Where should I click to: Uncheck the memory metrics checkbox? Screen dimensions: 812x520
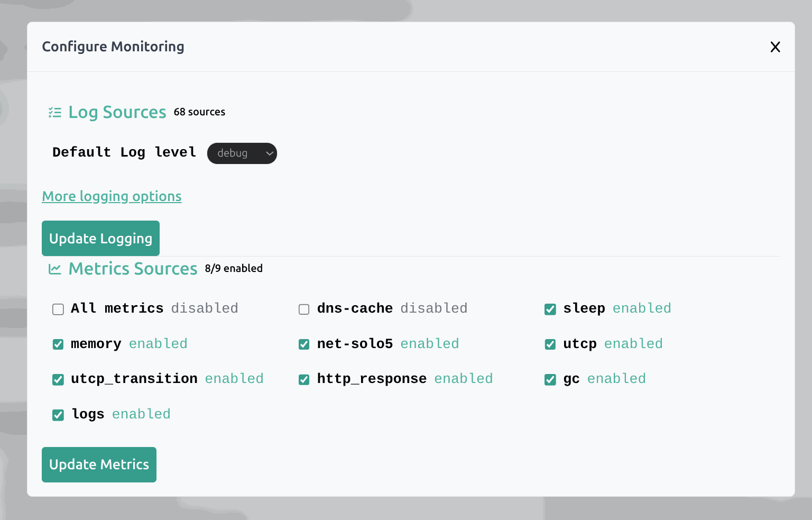pos(58,344)
